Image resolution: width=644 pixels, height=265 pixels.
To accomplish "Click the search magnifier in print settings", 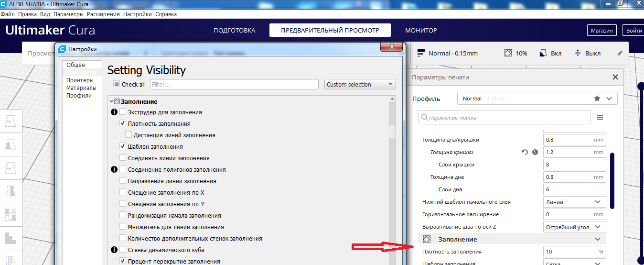I will pos(424,117).
